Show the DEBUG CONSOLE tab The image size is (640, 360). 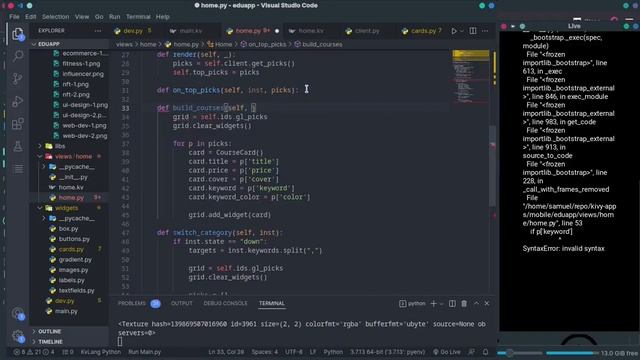coord(225,303)
